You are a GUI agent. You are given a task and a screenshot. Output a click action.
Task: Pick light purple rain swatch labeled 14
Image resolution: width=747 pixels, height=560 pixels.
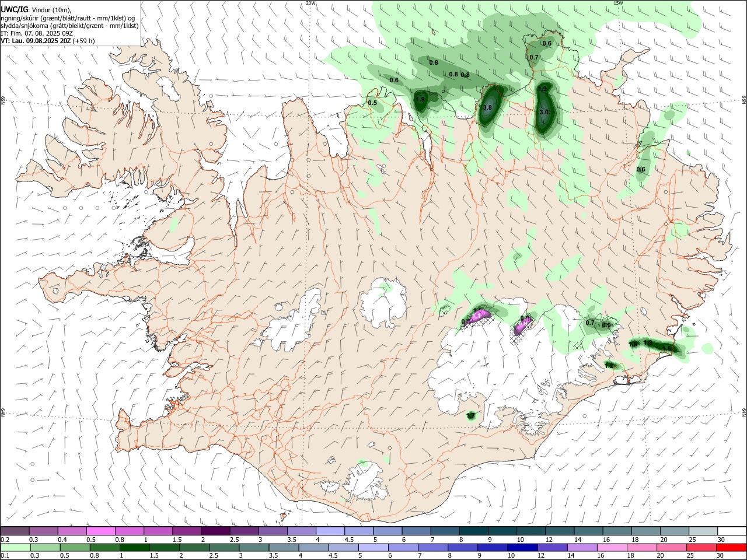click(x=582, y=548)
